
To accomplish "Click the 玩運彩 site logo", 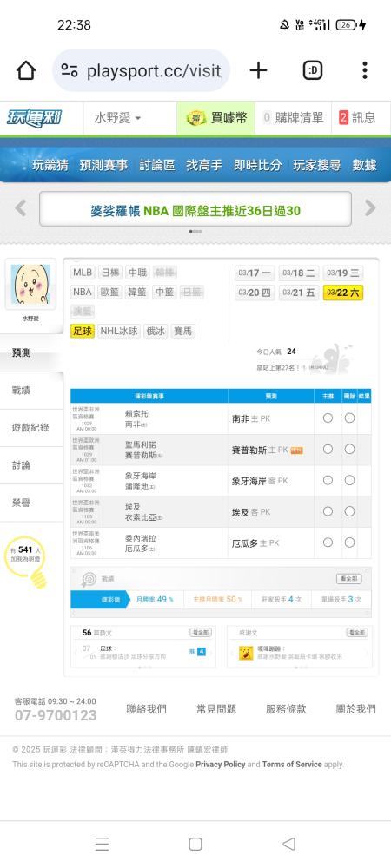I will pos(35,118).
